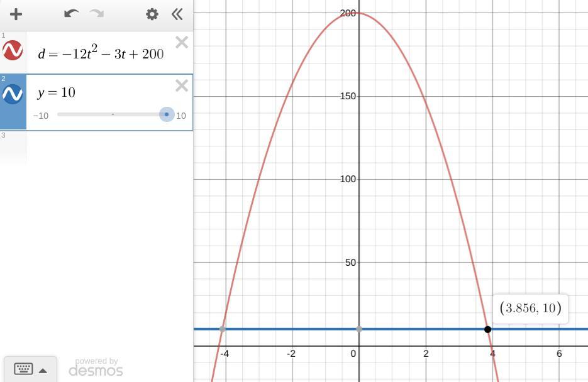Collapse the expression list panel

click(x=177, y=14)
